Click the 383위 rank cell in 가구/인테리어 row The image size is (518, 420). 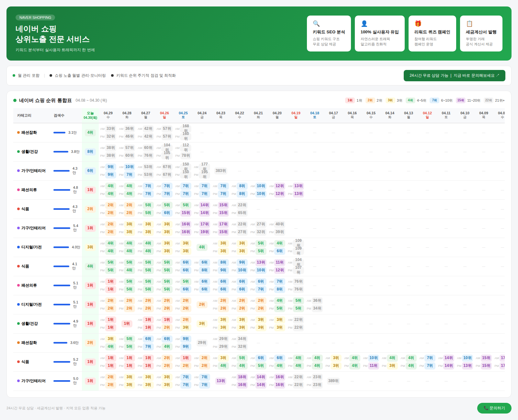[x=220, y=171]
